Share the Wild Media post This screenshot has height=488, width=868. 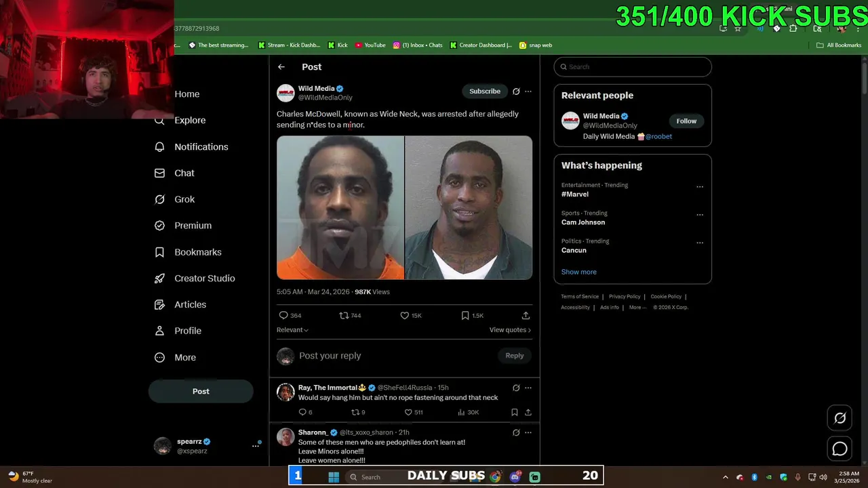tap(526, 316)
